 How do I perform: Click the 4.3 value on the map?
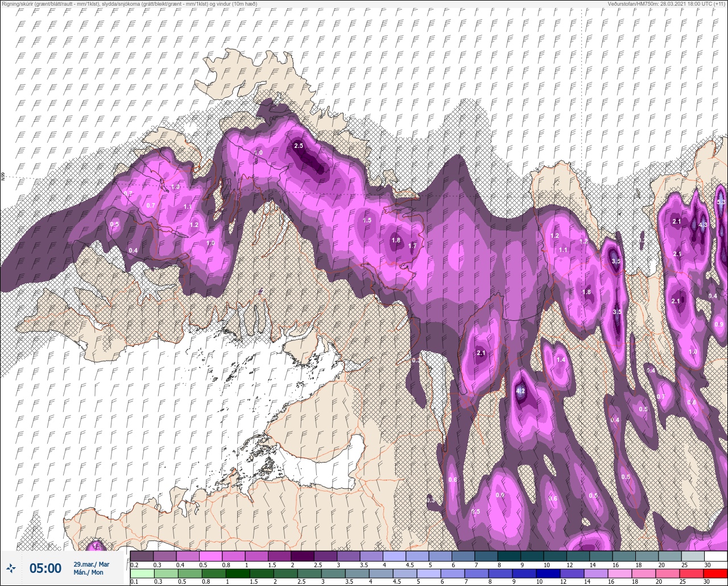[x=703, y=225]
